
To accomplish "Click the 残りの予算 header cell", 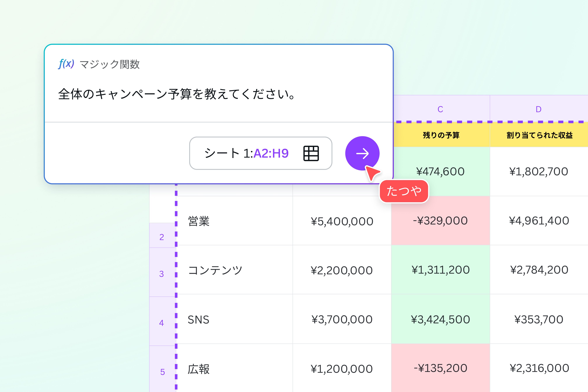I will tap(442, 135).
